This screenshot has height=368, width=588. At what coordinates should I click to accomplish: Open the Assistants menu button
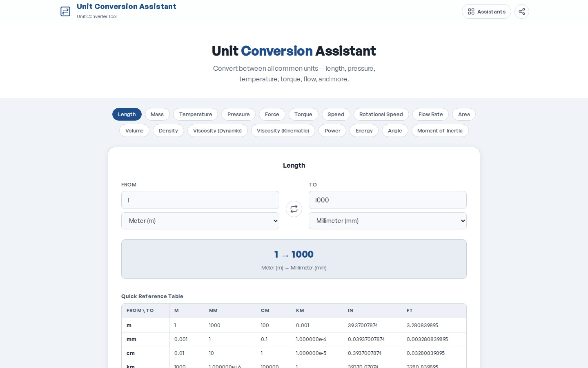(x=486, y=11)
